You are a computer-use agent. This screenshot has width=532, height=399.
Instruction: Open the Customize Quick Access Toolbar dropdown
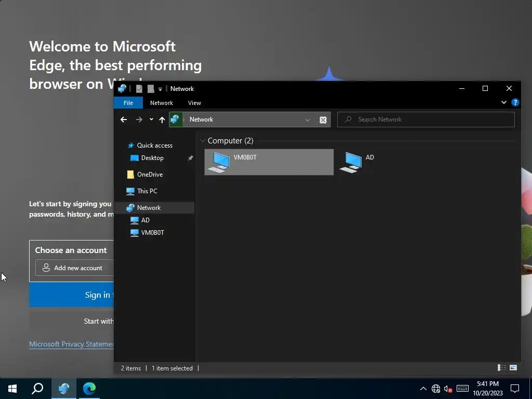[160, 89]
